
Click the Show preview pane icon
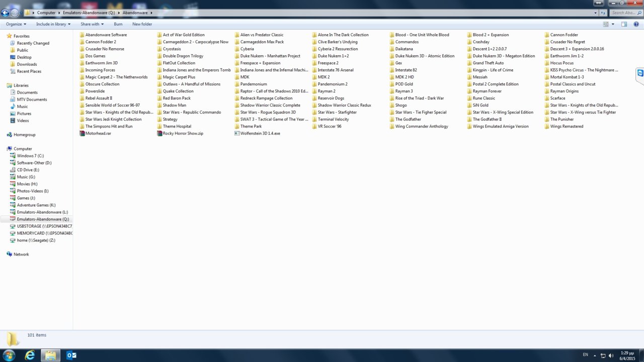624,24
